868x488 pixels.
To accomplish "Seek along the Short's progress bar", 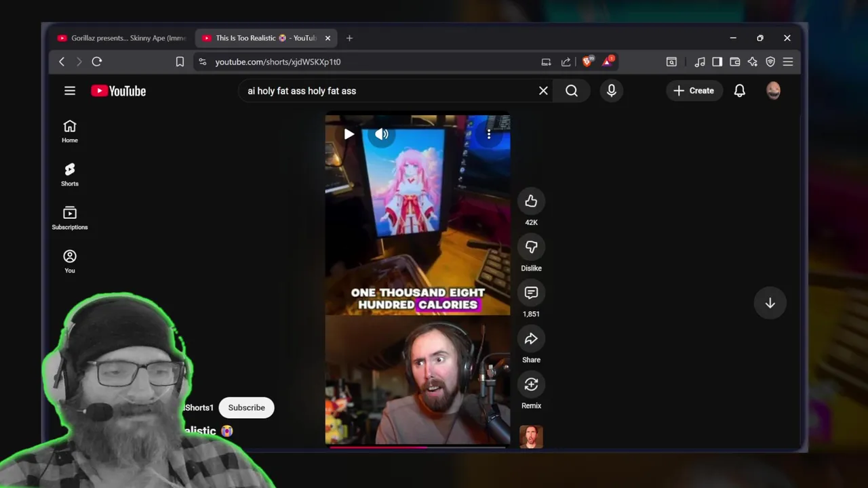I will pos(418,447).
